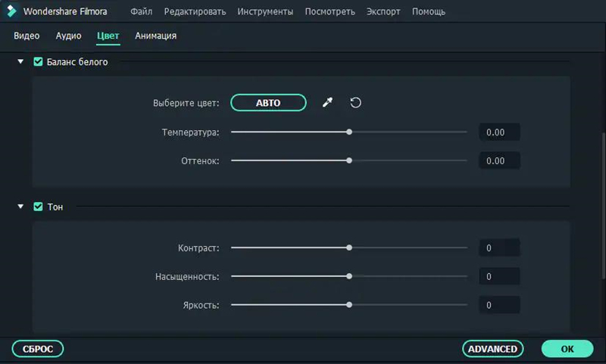The width and height of the screenshot is (606, 364).
Task: Reset white balance with circular arrow icon
Action: (355, 103)
